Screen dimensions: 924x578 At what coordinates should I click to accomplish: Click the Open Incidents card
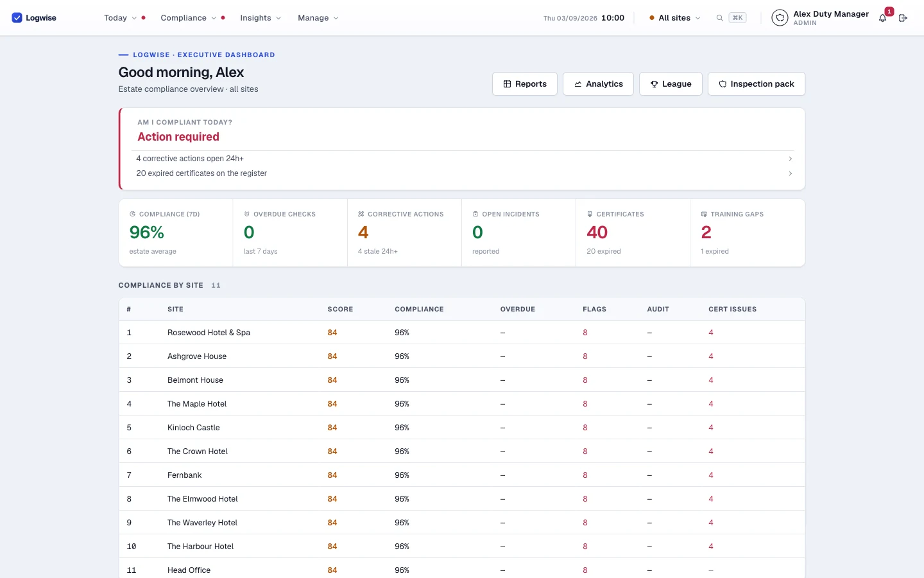(518, 232)
